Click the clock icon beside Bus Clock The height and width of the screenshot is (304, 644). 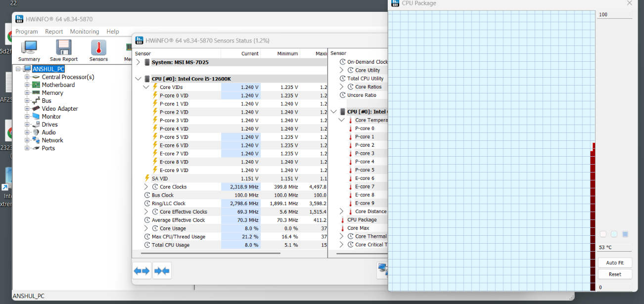[x=147, y=195]
